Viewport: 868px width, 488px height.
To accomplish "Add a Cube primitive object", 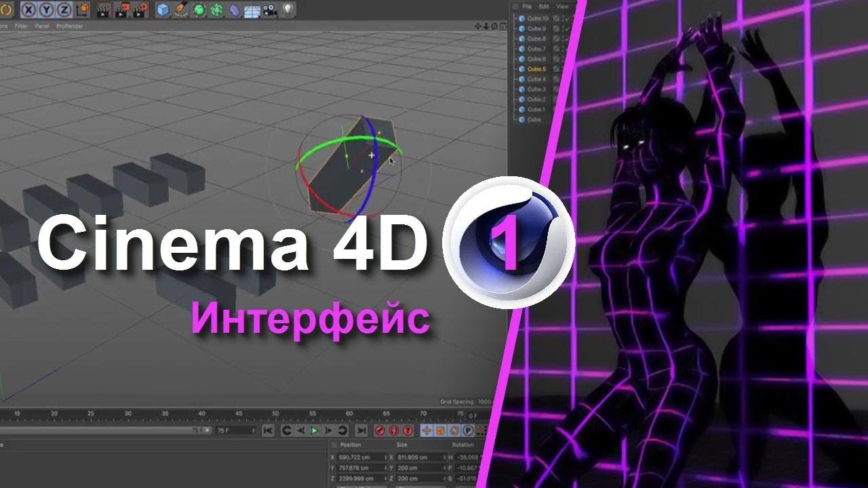I will [163, 9].
